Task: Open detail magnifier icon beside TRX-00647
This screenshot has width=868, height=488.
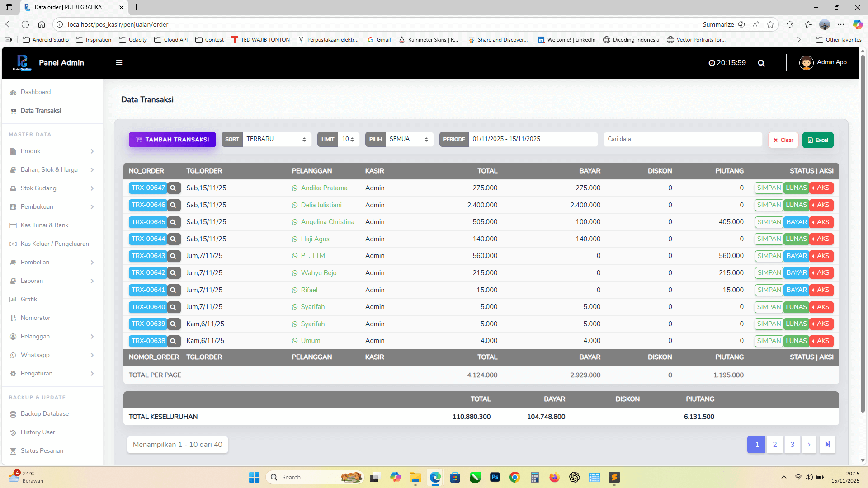Action: [x=173, y=188]
